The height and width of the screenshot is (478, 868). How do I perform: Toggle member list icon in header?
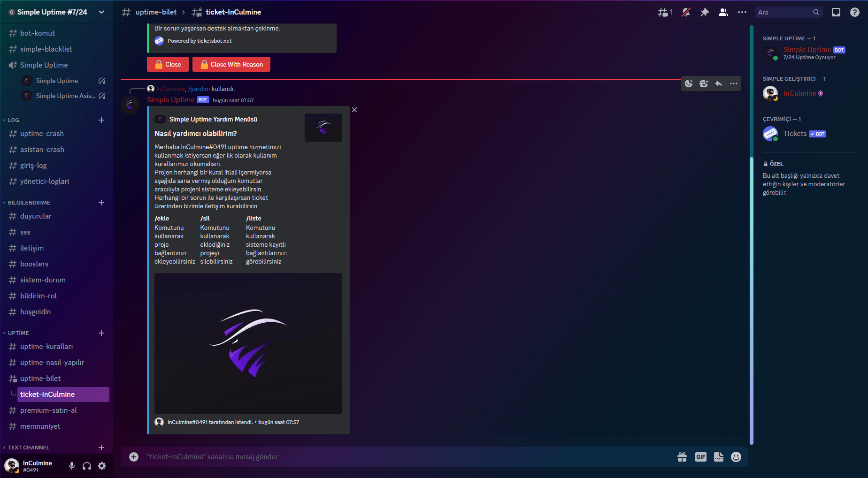click(723, 12)
